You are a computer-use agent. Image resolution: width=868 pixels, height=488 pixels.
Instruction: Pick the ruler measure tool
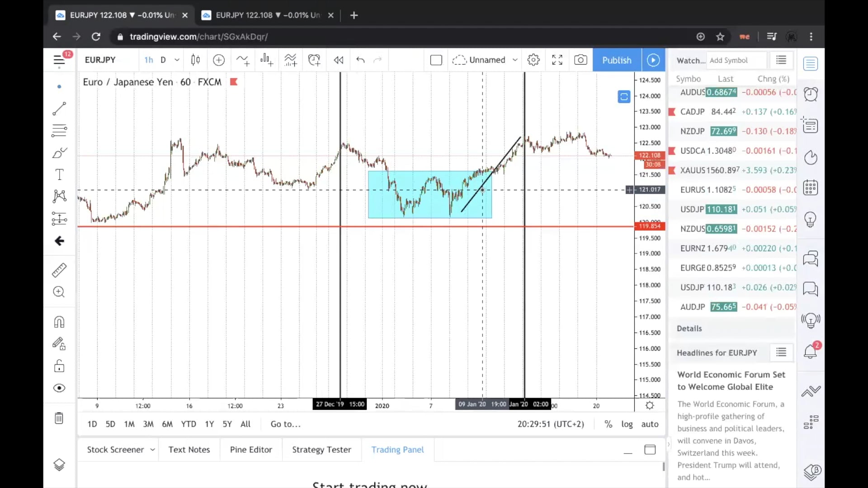[59, 270]
